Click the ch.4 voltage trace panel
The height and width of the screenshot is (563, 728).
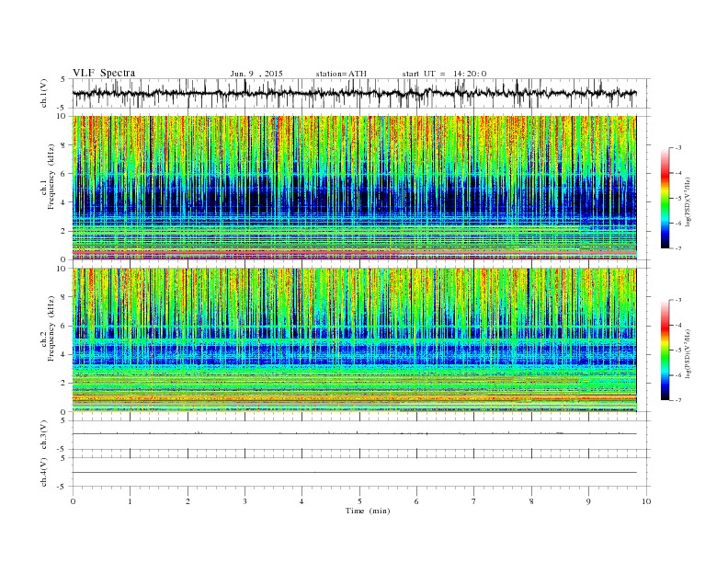point(361,472)
